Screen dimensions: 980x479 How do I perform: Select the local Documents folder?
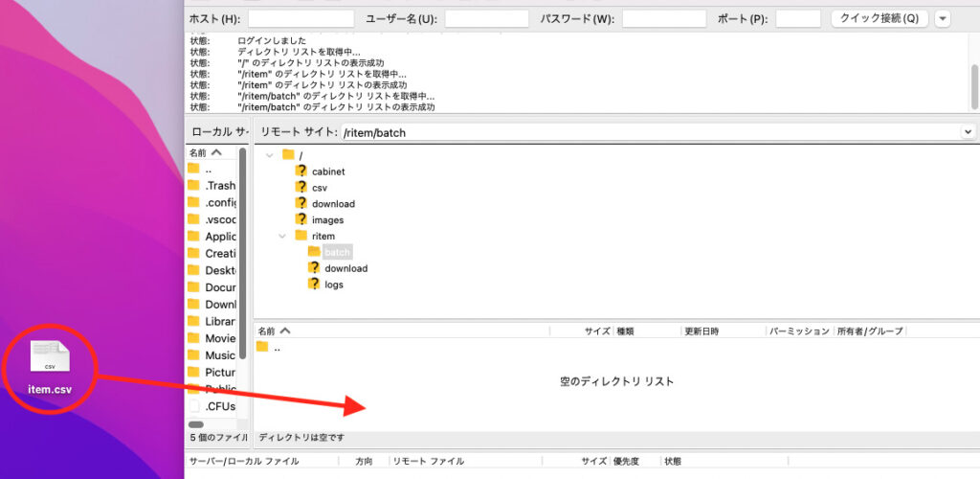pyautogui.click(x=212, y=287)
